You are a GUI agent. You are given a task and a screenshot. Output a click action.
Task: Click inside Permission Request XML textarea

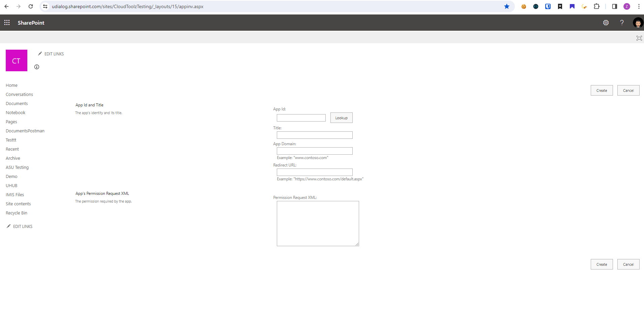pyautogui.click(x=318, y=224)
